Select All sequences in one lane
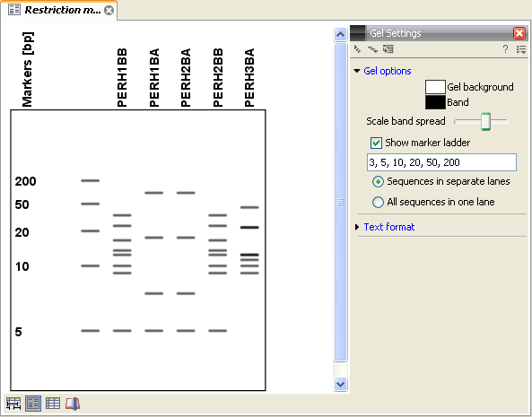This screenshot has height=417, width=532. [x=378, y=202]
